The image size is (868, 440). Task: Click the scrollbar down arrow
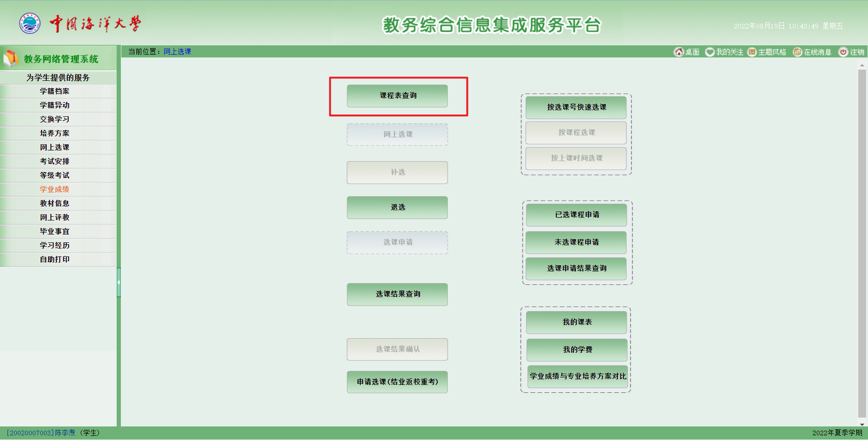pyautogui.click(x=862, y=424)
